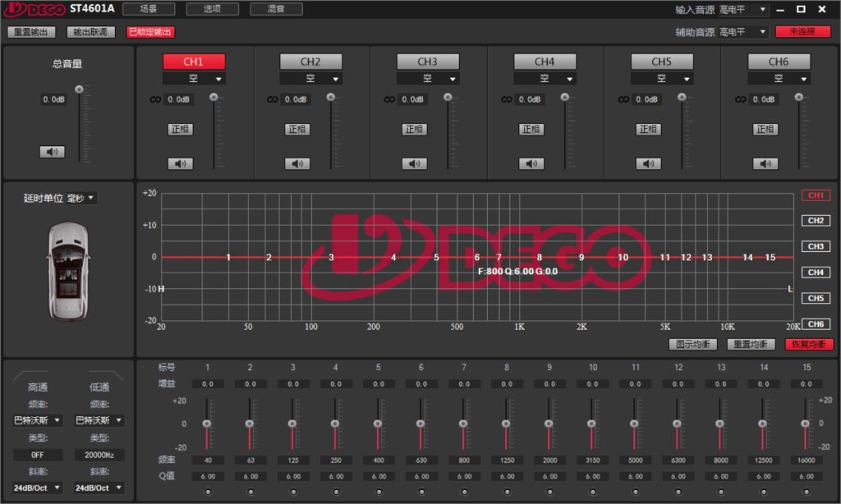The image size is (841, 504).
Task: Mute CH3 with its speaker icon
Action: click(414, 163)
